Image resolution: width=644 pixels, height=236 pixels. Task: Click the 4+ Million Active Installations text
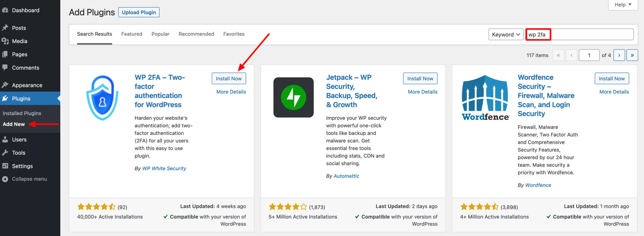(x=494, y=217)
